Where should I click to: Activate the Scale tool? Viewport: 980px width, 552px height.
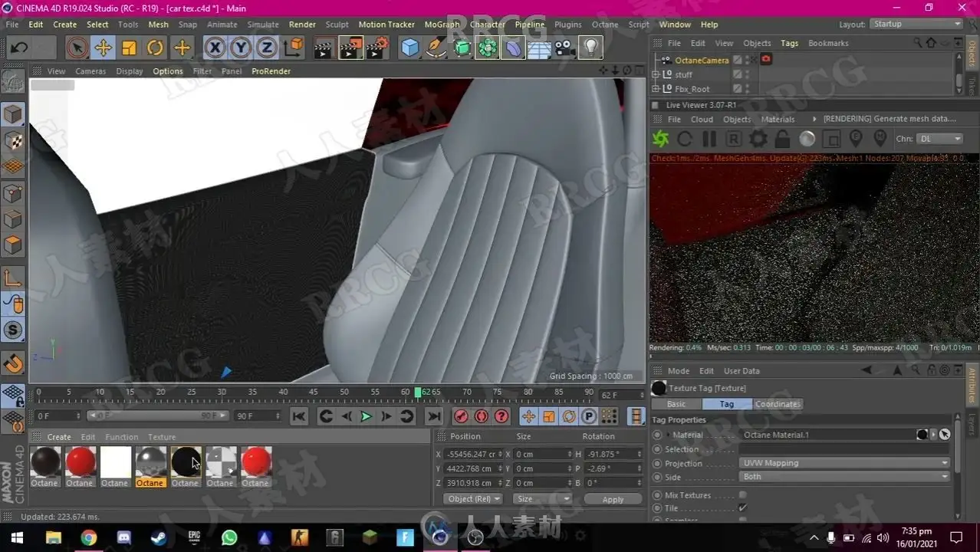tap(129, 48)
